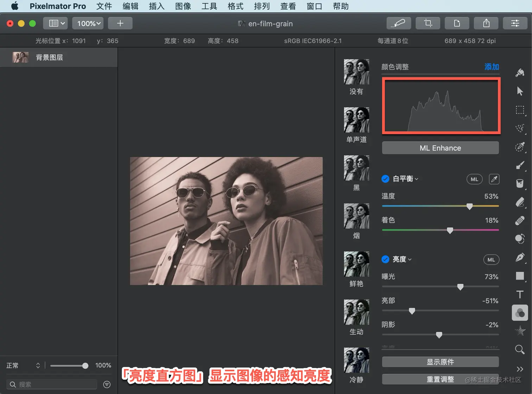Select the Shape rectangle tool
Viewport: 532px width, 394px height.
point(520,276)
